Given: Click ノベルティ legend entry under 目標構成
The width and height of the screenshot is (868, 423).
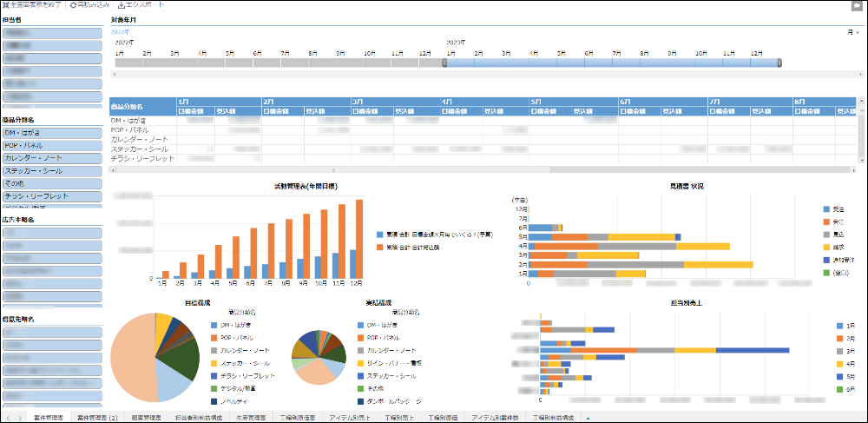Looking at the screenshot, I should 230,401.
